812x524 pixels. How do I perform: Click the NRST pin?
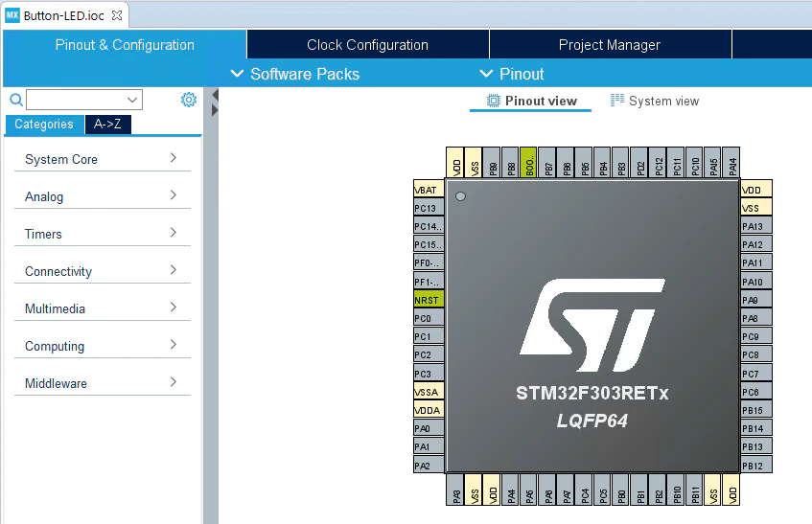pos(429,300)
